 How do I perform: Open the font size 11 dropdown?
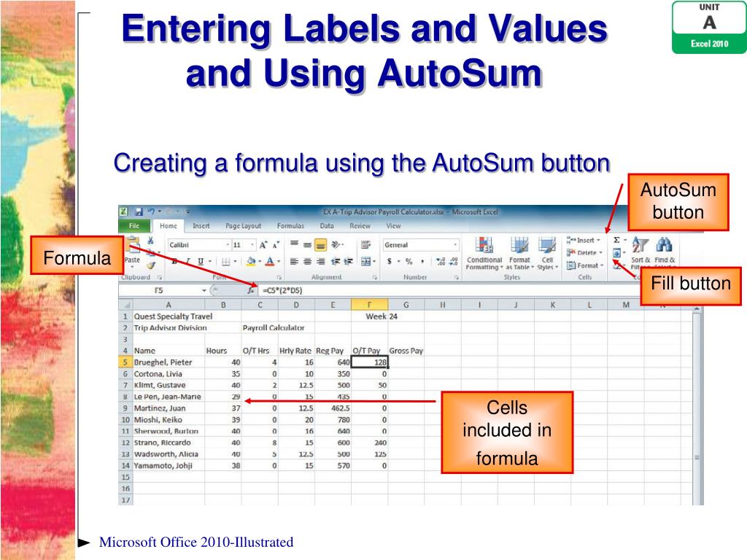252,245
